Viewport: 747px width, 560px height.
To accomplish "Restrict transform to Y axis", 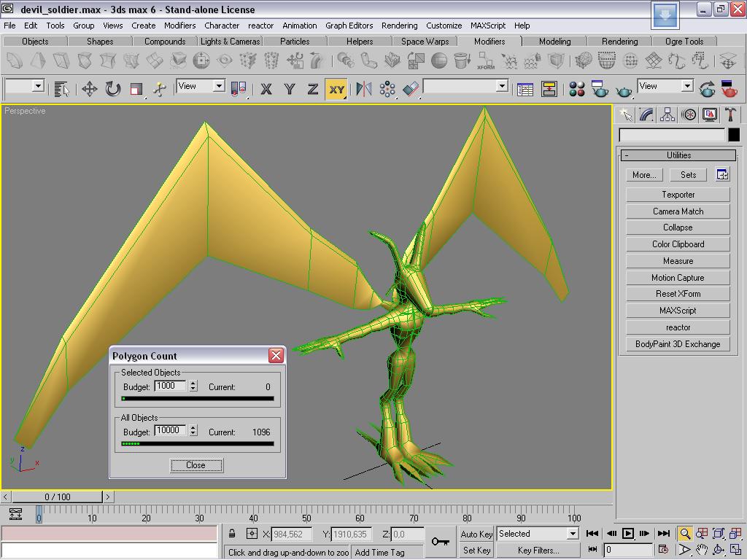I will click(289, 89).
